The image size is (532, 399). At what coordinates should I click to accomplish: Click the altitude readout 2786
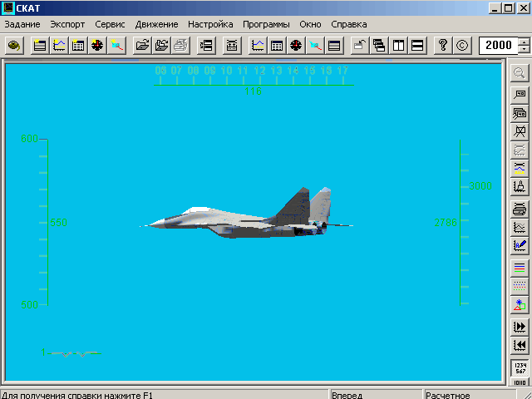[x=446, y=223]
